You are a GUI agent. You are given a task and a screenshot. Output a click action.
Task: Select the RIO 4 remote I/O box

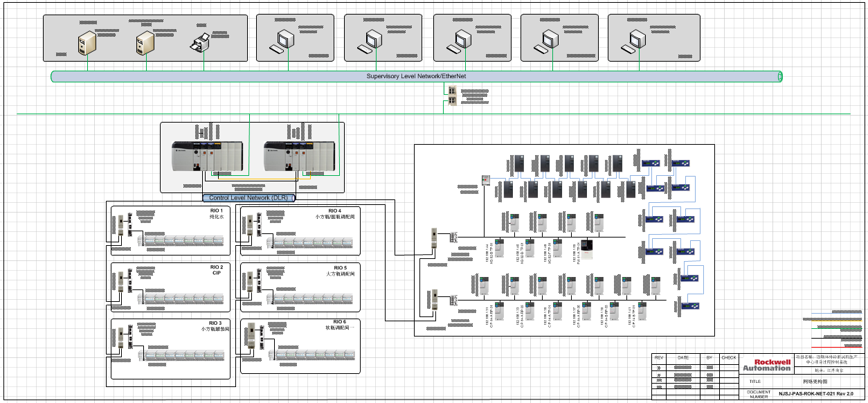coord(300,231)
